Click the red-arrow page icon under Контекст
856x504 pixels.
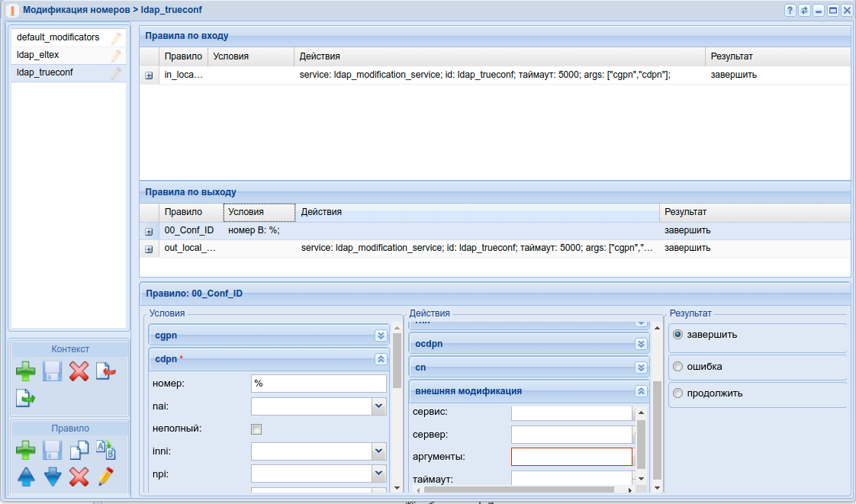pyautogui.click(x=105, y=372)
